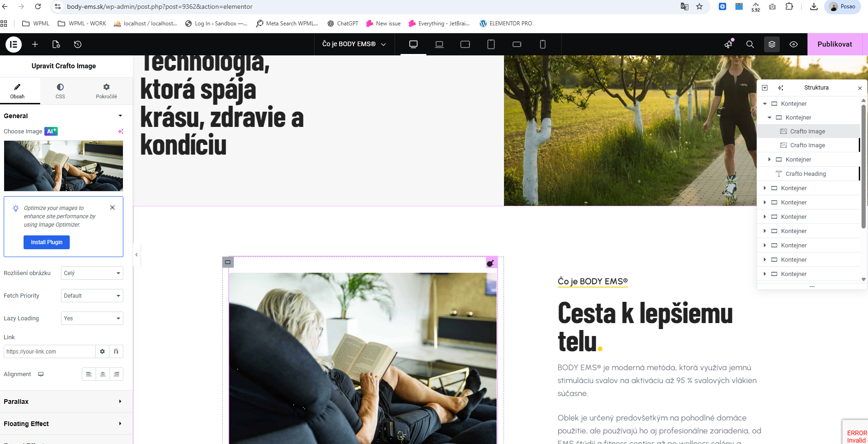The width and height of the screenshot is (868, 444).
Task: Click the Elementor logo menu icon
Action: (13, 44)
